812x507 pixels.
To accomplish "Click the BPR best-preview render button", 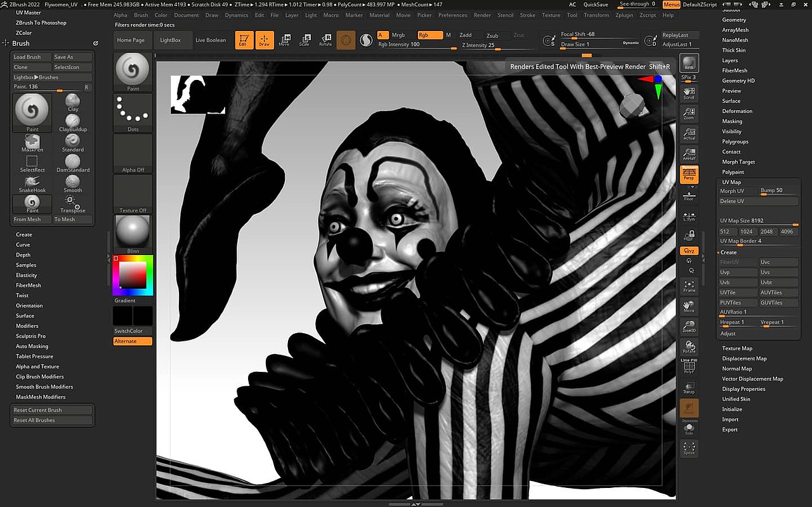I will click(x=689, y=63).
